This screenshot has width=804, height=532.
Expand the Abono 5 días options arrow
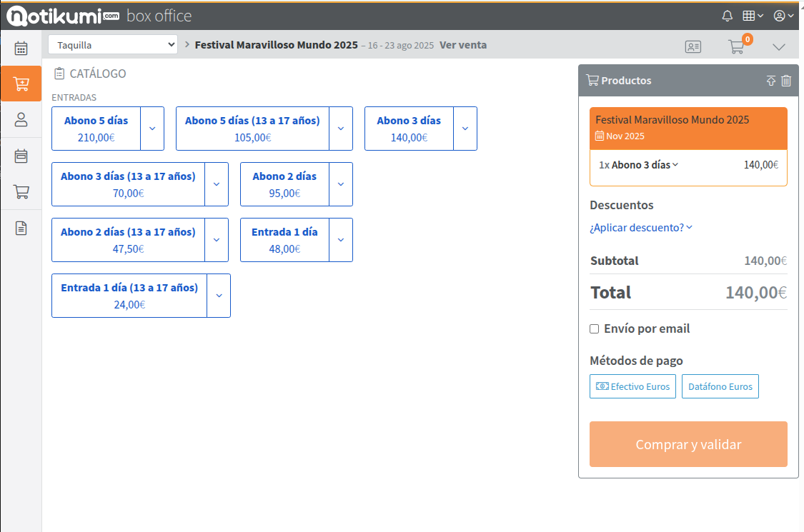coord(152,129)
